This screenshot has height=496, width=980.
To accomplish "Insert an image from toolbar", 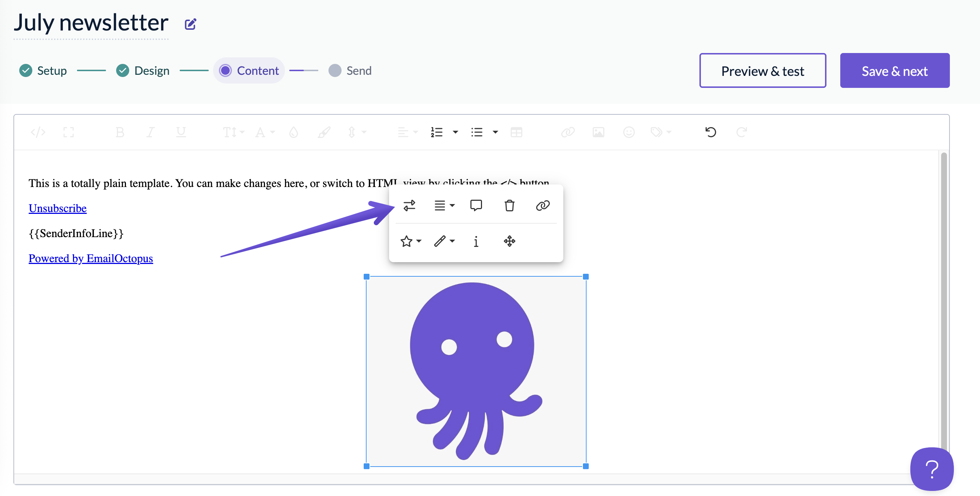I will tap(599, 132).
